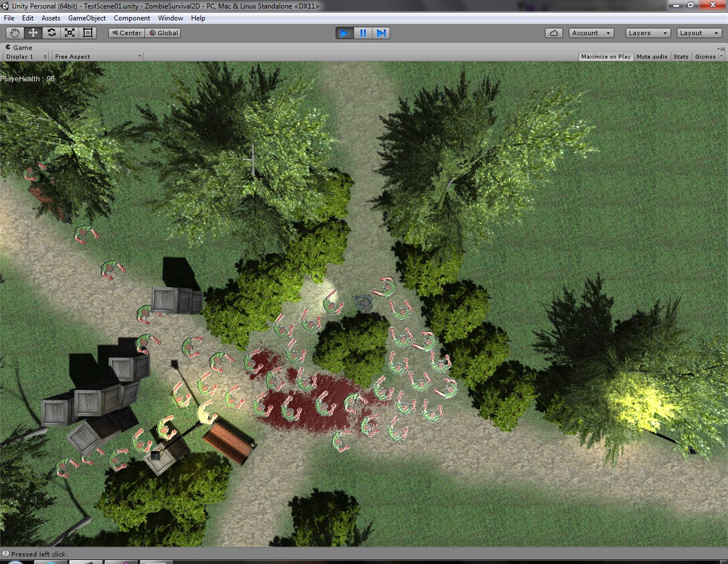Open the Layers dropdown
This screenshot has width=728, height=564.
(x=648, y=33)
